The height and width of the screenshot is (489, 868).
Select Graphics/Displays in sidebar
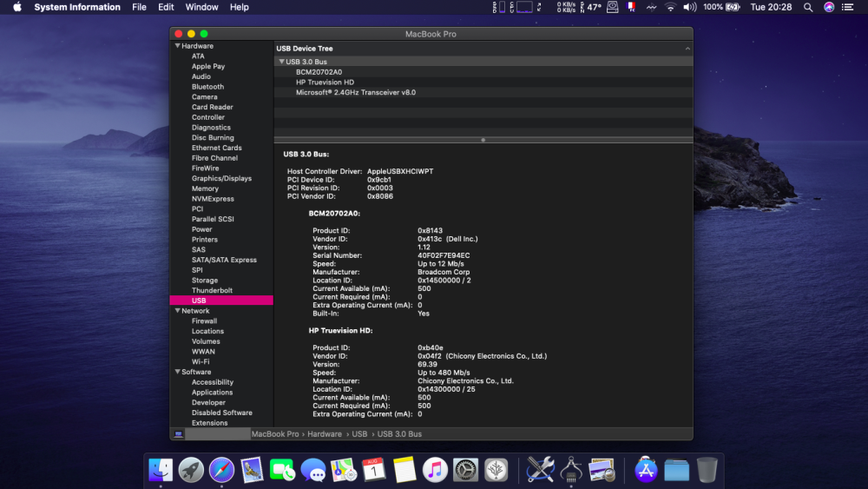[221, 178]
